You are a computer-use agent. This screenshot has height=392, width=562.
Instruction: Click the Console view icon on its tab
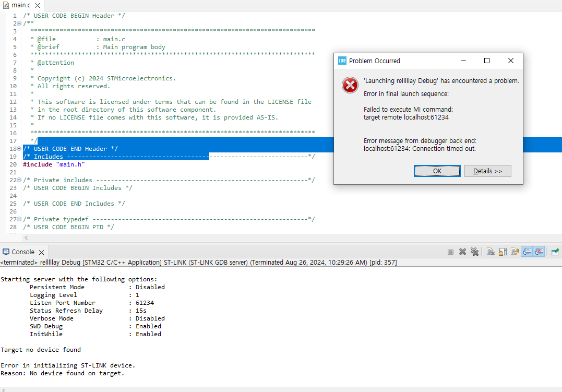[6, 251]
